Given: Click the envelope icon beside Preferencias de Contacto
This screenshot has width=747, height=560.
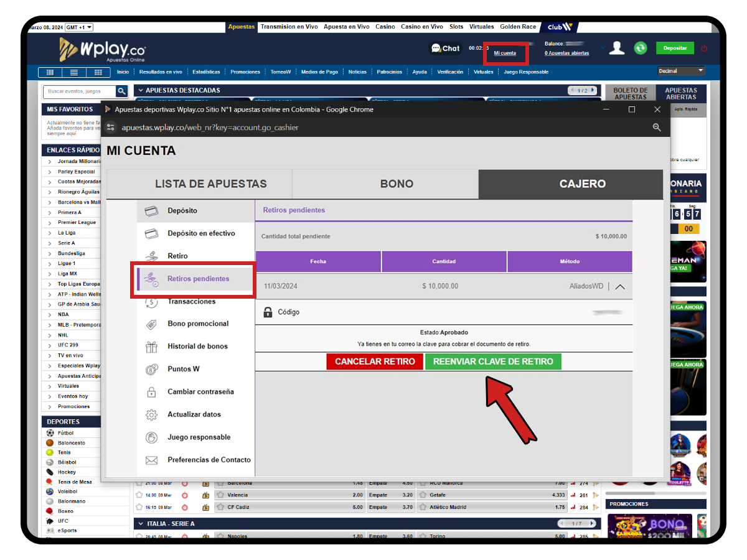Looking at the screenshot, I should (x=151, y=460).
